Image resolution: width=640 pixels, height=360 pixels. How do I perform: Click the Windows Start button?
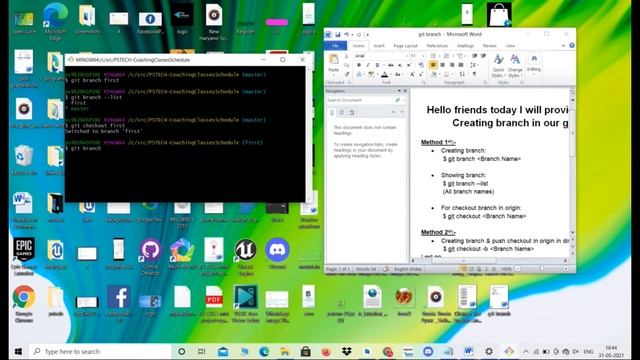tap(18, 351)
